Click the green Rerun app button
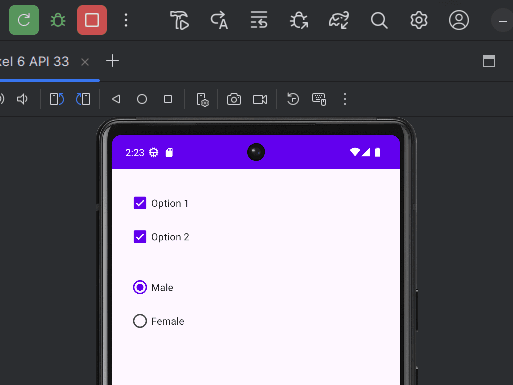513x385 pixels. tap(24, 20)
